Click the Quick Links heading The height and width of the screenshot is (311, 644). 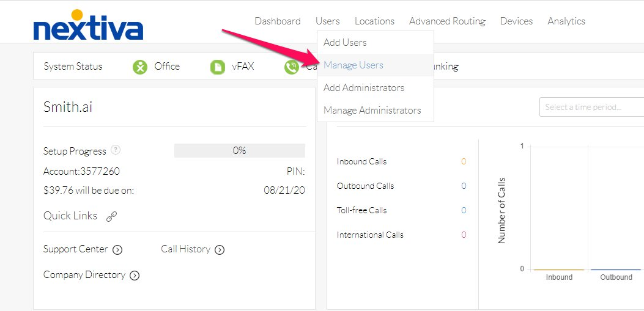70,216
